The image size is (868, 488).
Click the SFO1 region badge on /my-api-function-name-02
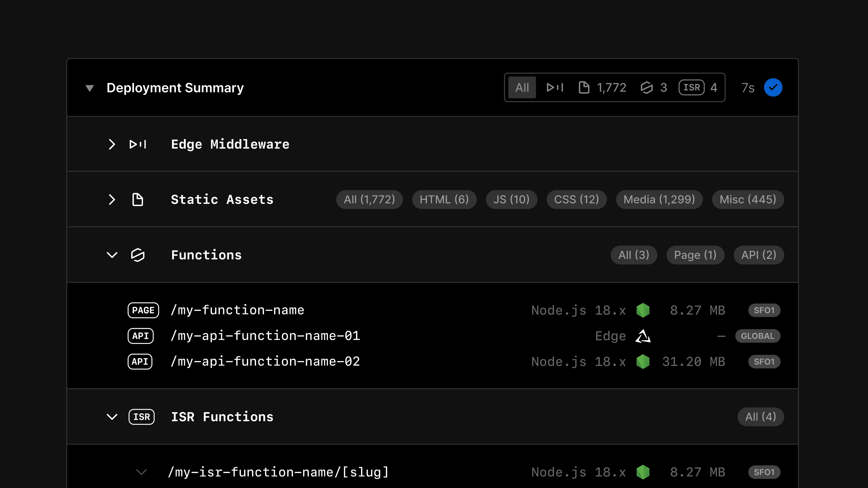[x=764, y=361]
